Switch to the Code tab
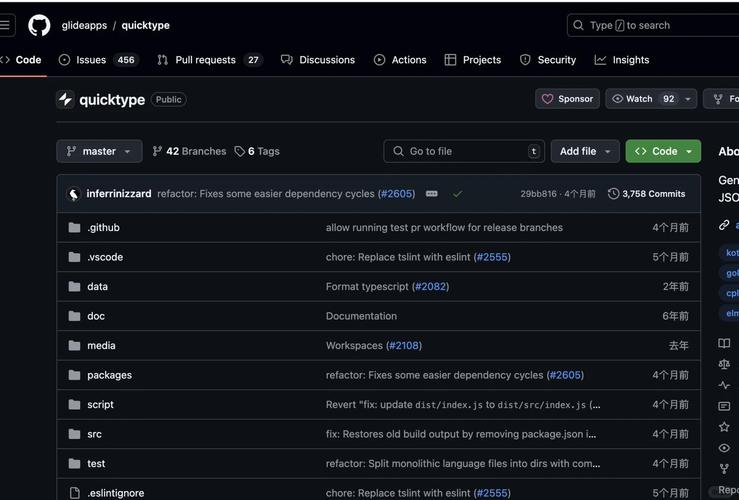This screenshot has width=739, height=500. [22, 60]
